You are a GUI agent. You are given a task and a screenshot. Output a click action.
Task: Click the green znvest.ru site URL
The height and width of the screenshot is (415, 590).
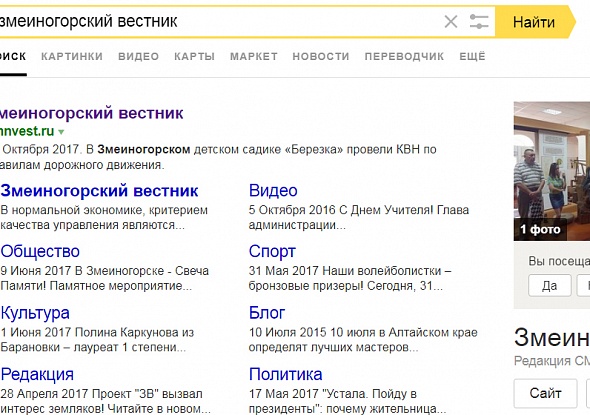[27, 131]
